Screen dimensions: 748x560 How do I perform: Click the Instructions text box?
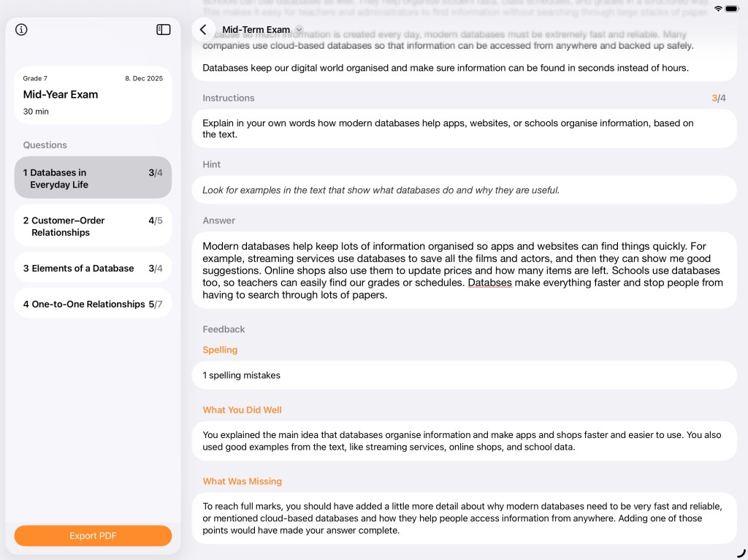[464, 129]
